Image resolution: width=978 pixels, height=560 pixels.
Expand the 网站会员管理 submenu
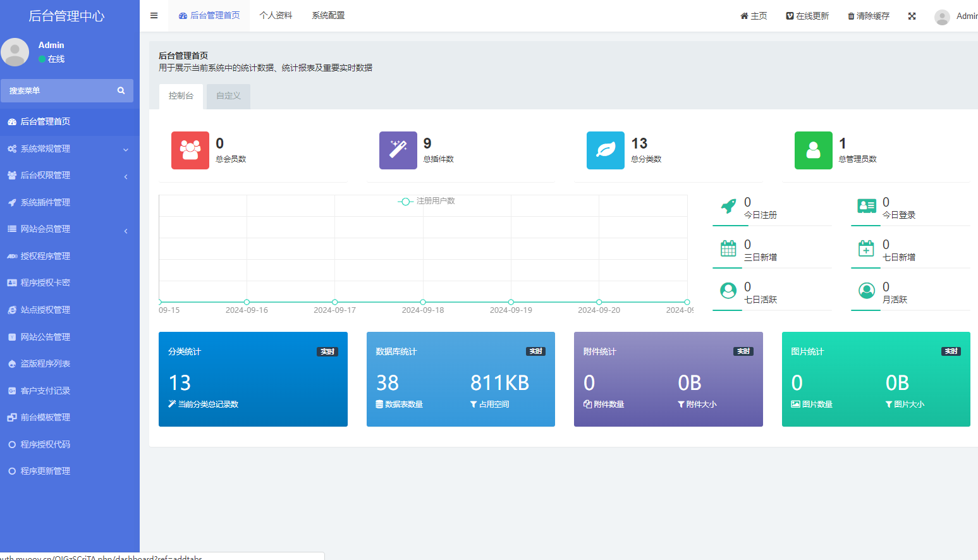click(x=70, y=229)
